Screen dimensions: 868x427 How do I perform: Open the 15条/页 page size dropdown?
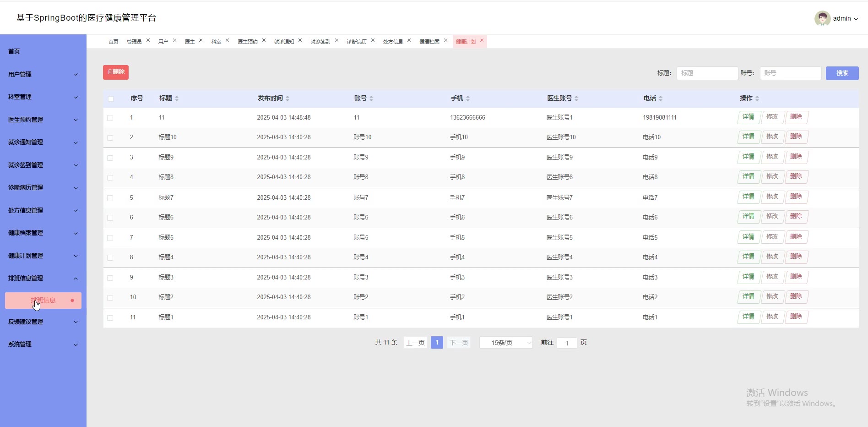coord(506,343)
